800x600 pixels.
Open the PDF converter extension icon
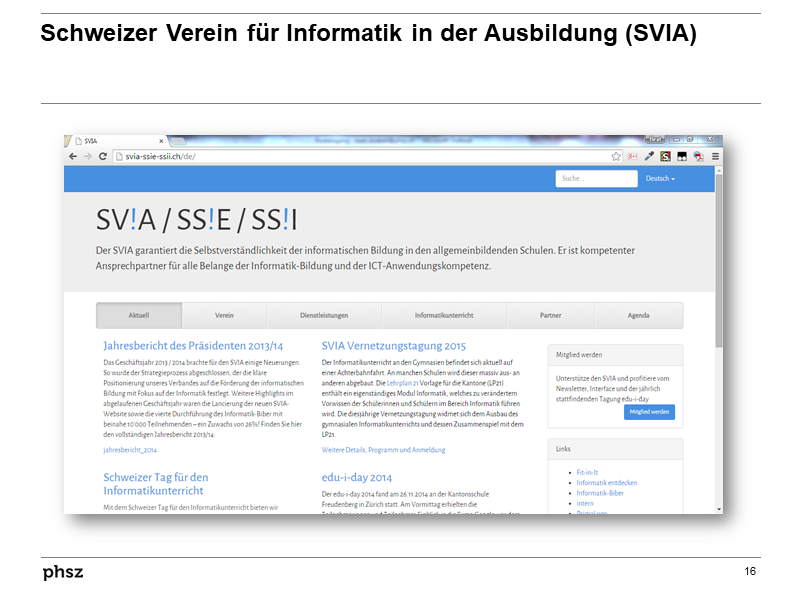pos(699,156)
